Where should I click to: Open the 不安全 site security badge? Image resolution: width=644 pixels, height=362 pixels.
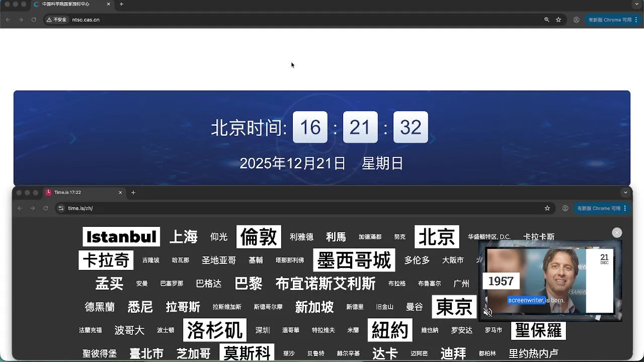57,20
